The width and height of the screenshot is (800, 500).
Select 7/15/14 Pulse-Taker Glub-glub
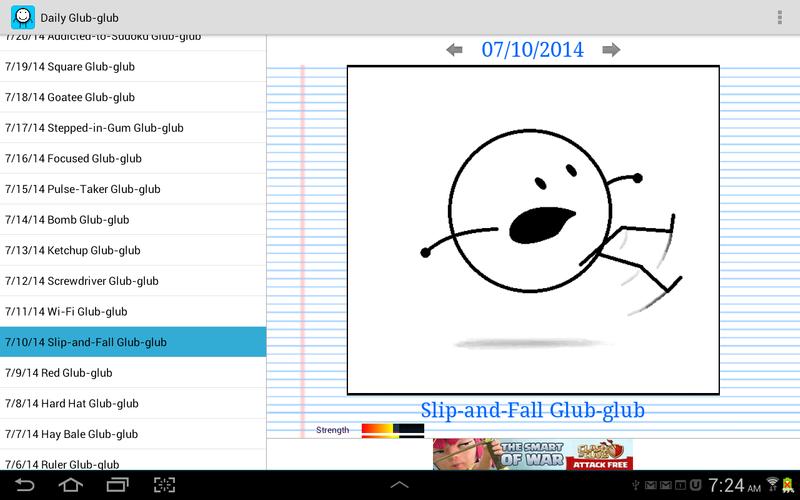tap(133, 189)
